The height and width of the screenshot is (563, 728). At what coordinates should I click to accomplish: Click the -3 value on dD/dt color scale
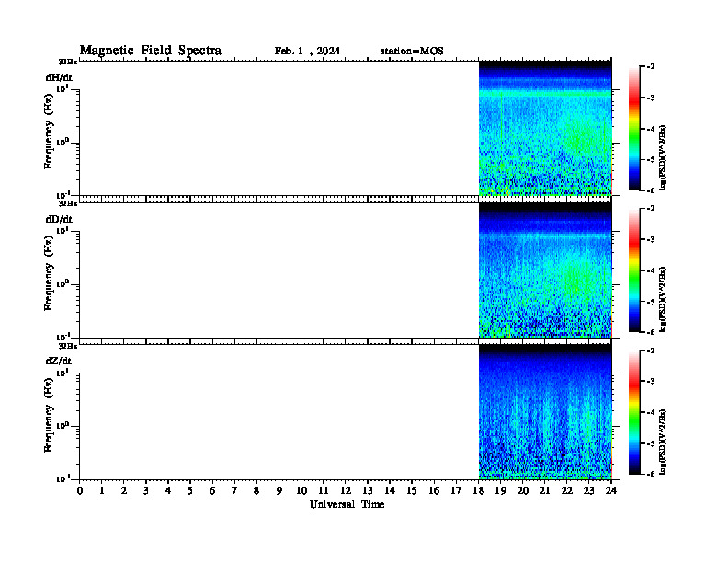[x=651, y=240]
